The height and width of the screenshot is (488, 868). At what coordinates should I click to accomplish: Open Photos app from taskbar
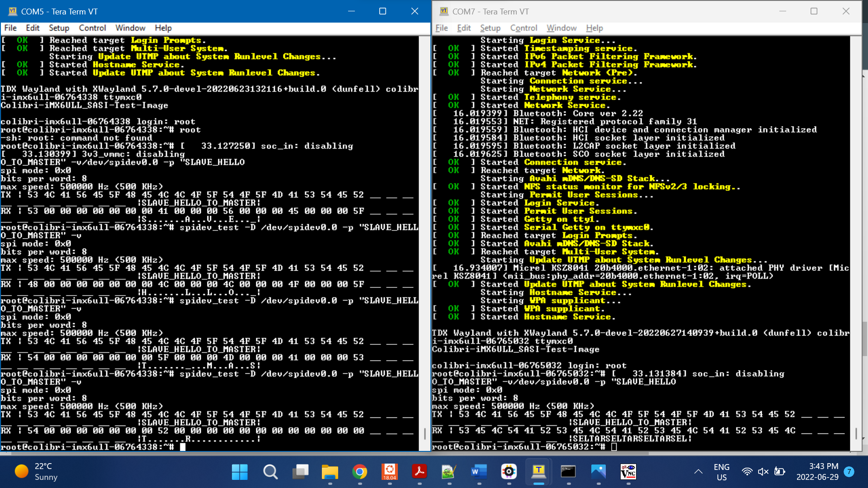pos(598,472)
